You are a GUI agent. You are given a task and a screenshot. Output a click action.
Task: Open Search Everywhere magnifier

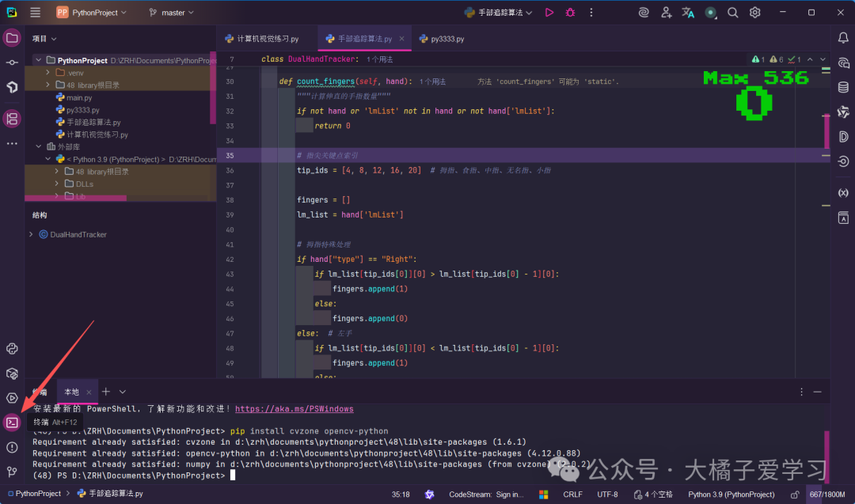pos(733,13)
